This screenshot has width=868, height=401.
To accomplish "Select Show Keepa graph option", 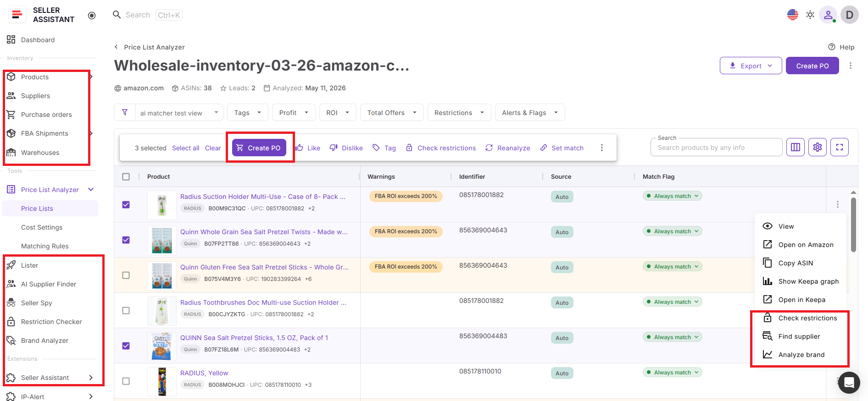I will coord(801,281).
